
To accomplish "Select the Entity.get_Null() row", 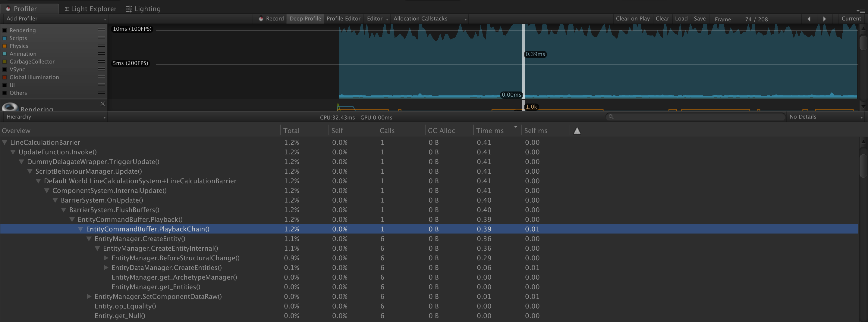I will pos(429,316).
